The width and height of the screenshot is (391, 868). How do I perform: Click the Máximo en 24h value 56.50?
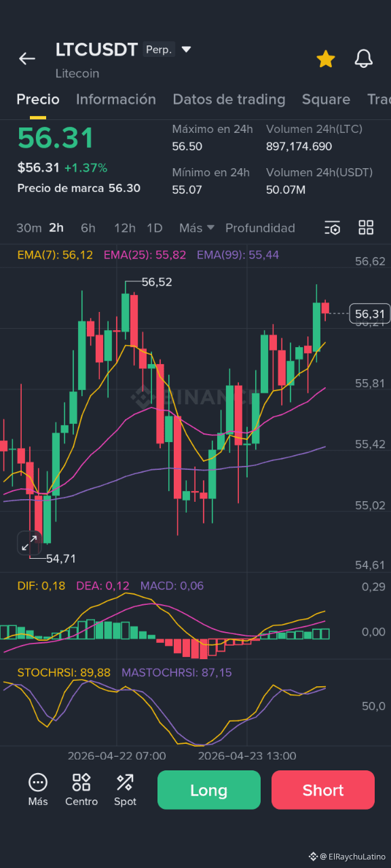point(187,146)
